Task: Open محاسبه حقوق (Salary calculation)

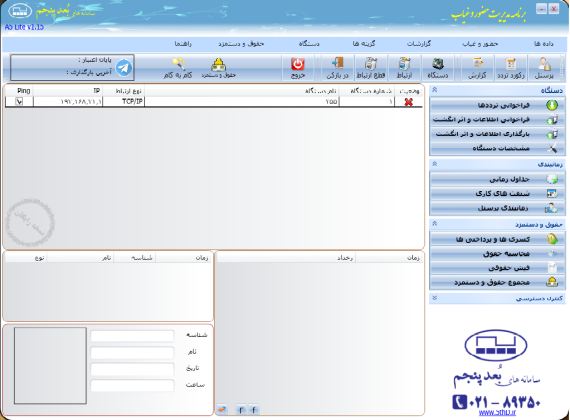Action: coord(497,253)
